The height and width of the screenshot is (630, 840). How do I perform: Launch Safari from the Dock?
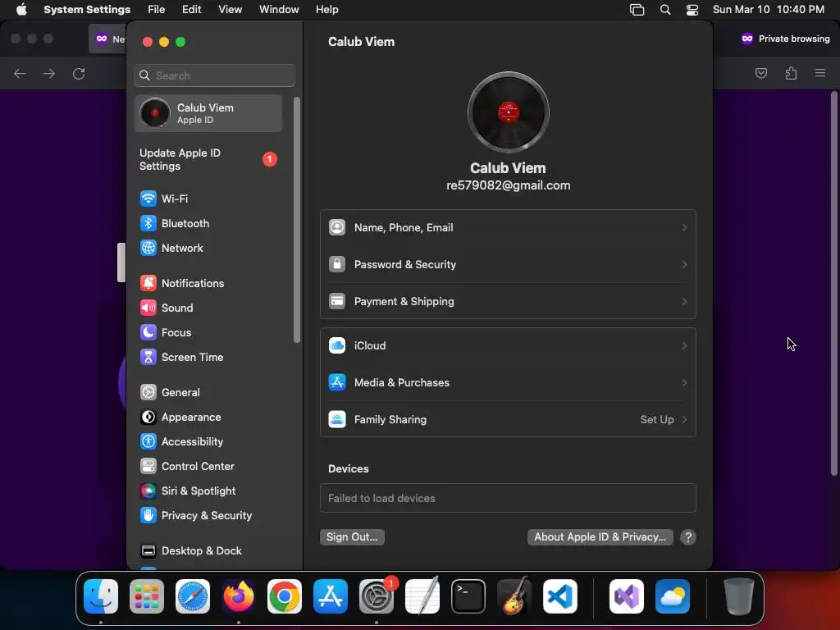pos(193,596)
